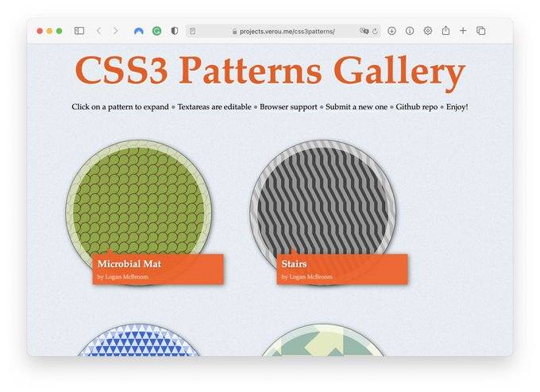Click the Microbial Mat title label
The height and width of the screenshot is (392, 540).
click(129, 264)
